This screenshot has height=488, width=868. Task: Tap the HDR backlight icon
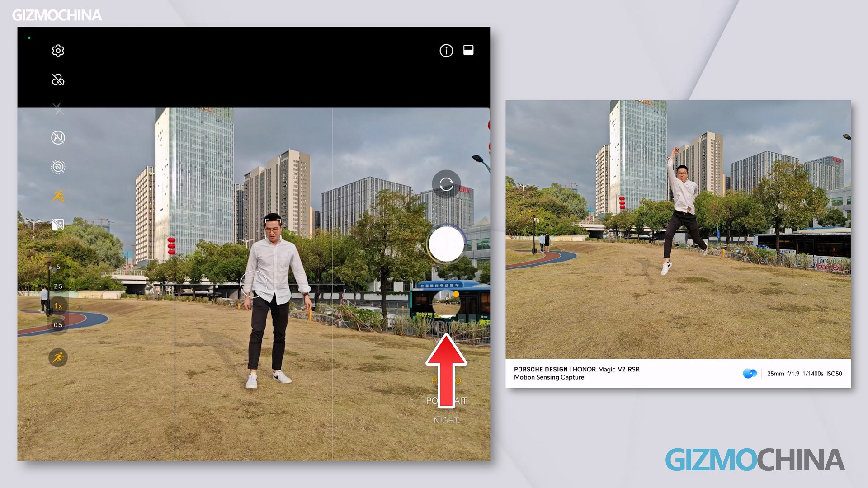point(58,225)
